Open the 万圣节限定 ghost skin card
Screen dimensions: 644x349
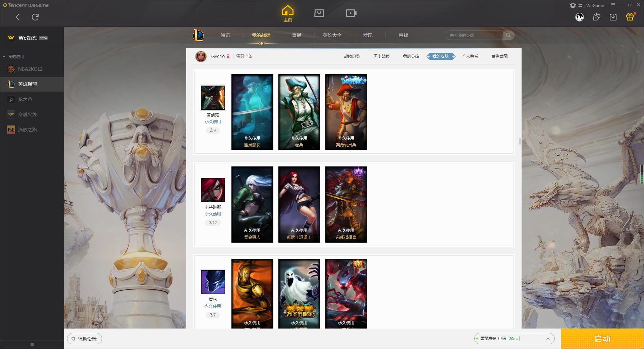(x=299, y=294)
